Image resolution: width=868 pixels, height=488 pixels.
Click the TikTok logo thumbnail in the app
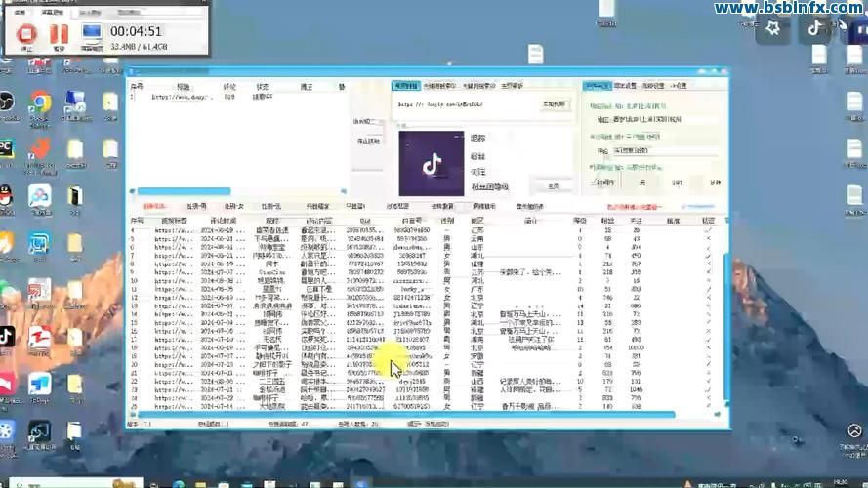[x=432, y=164]
